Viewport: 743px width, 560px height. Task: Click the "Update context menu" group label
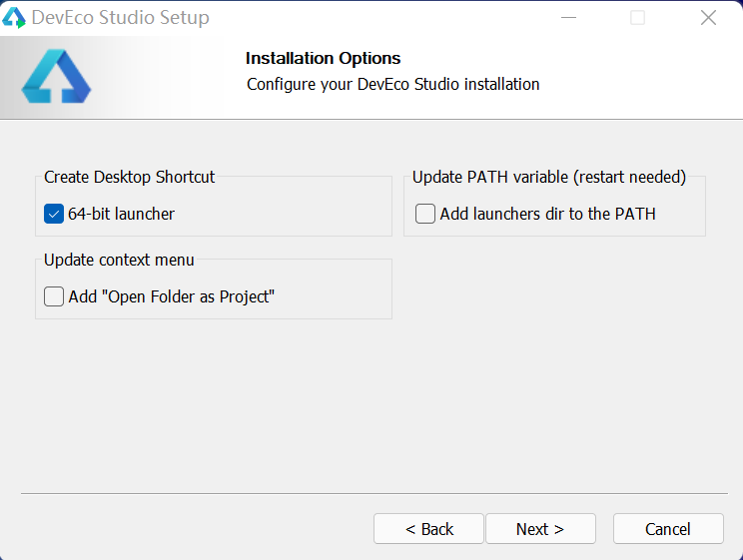(120, 260)
